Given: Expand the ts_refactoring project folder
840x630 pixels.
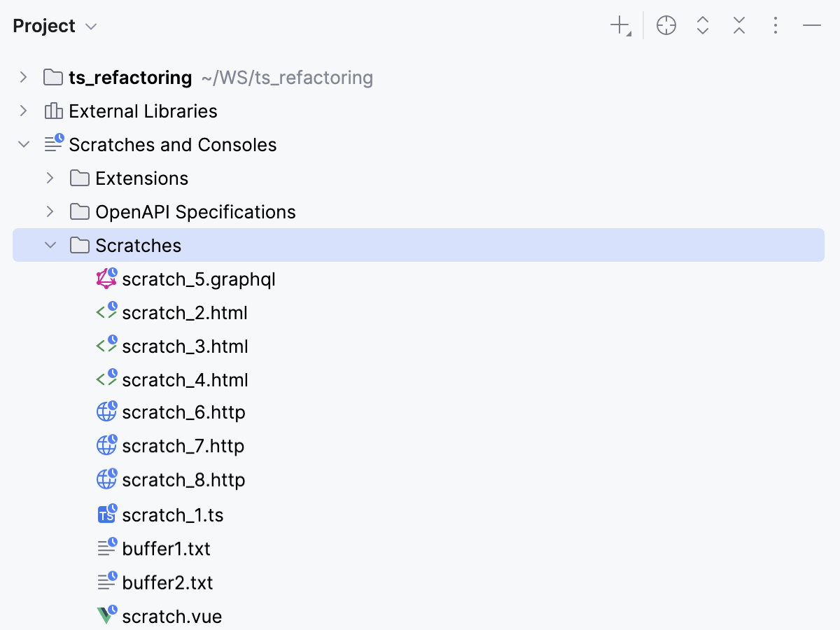Looking at the screenshot, I should point(24,77).
